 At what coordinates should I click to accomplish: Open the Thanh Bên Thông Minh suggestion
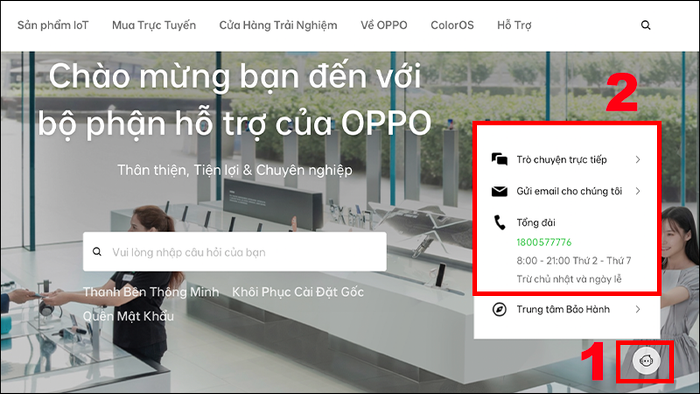point(151,292)
